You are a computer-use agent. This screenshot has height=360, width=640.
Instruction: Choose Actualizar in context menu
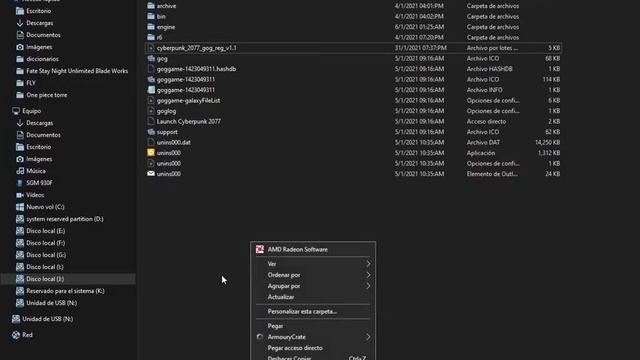313,297
